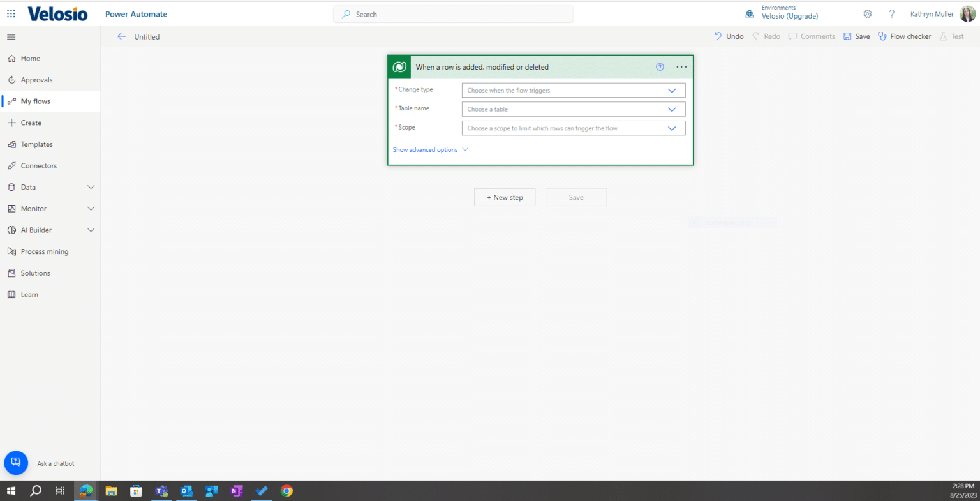Save the flow from the top toolbar
Viewport: 980px width, 501px height.
(856, 36)
